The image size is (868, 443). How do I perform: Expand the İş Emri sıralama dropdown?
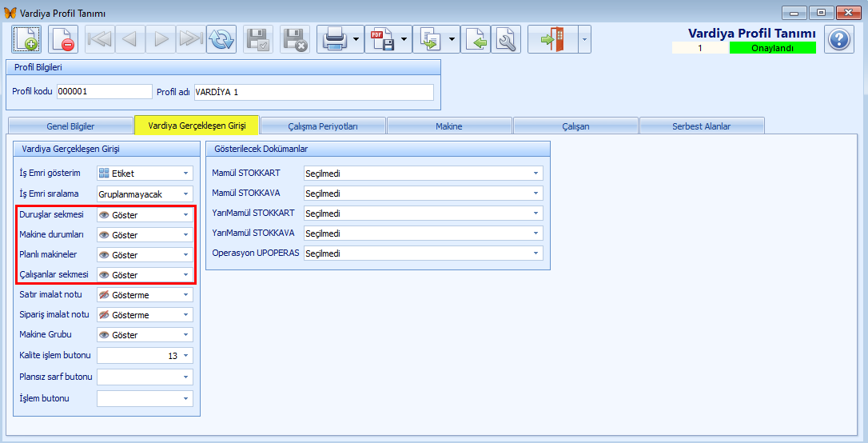coord(185,194)
